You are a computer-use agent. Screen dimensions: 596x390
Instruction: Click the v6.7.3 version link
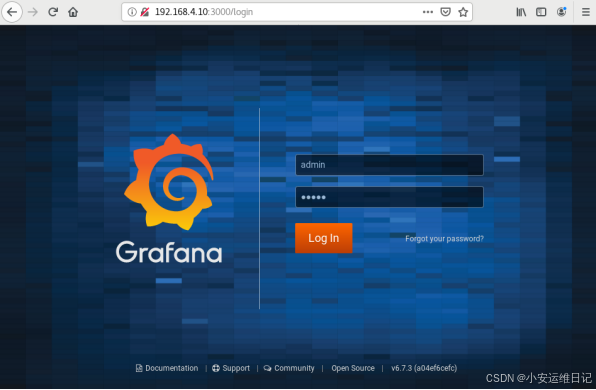click(424, 368)
